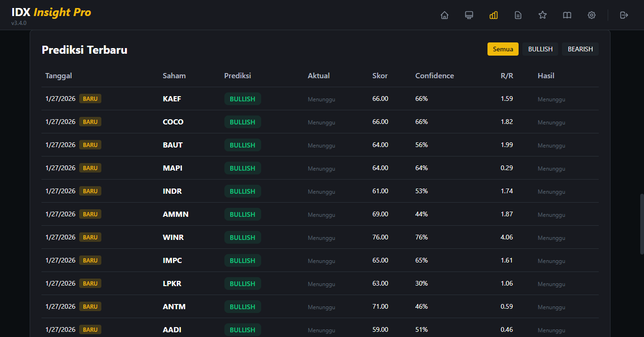Click the BARU badge in the MAPI row
Screen dimensions: 644x337
point(90,168)
